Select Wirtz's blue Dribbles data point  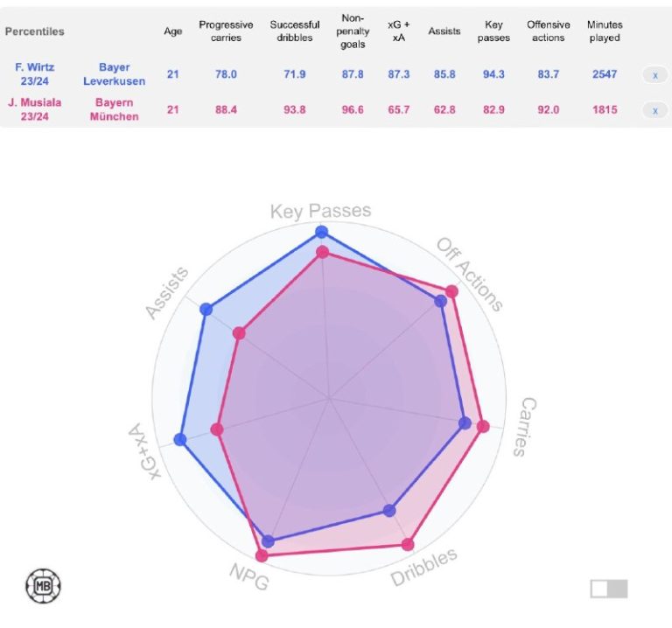point(389,510)
